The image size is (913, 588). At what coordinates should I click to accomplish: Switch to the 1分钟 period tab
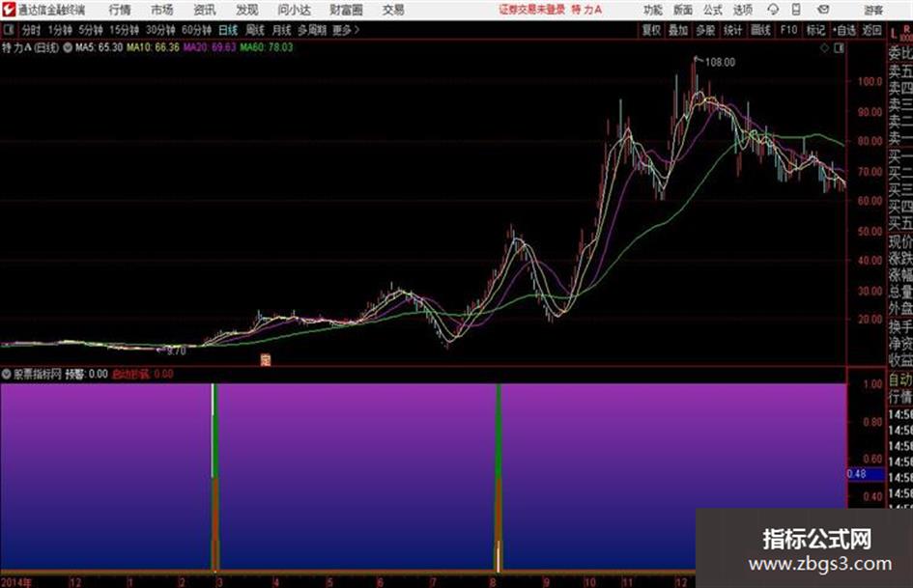60,30
